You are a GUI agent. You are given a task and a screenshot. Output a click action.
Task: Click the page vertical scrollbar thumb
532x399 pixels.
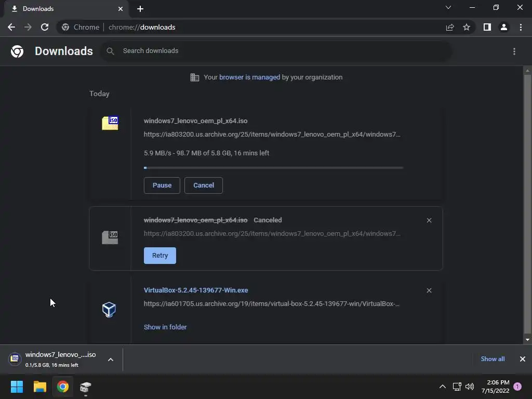tap(527, 204)
